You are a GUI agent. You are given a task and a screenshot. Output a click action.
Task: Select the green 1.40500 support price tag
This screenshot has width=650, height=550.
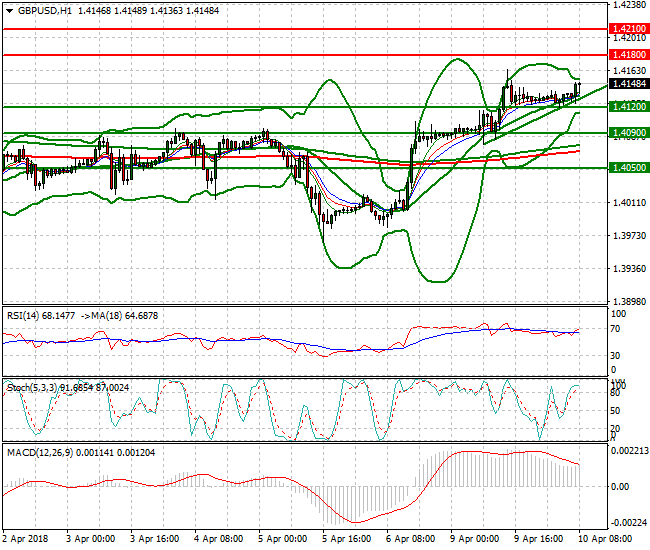point(630,168)
